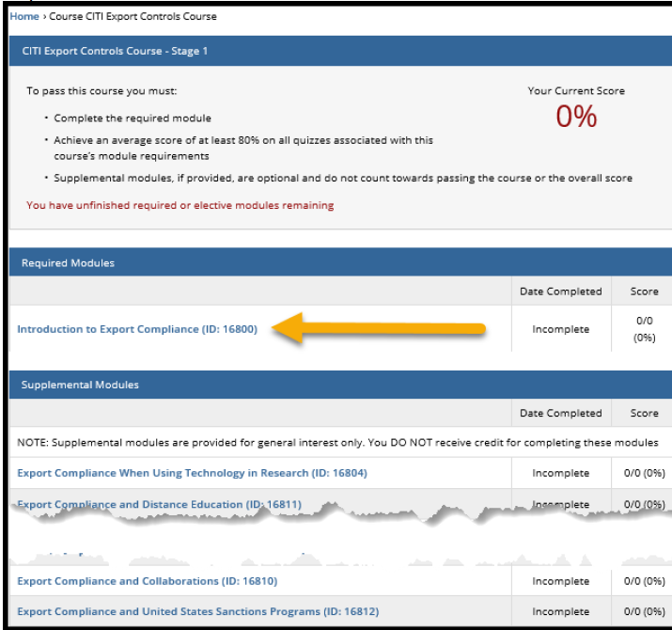Open the Introduction to Export Compliance module

tap(137, 329)
